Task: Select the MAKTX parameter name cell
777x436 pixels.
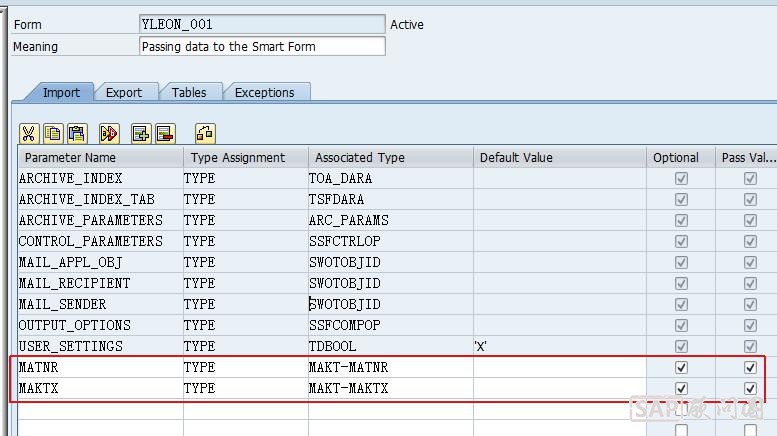Action: (x=101, y=388)
